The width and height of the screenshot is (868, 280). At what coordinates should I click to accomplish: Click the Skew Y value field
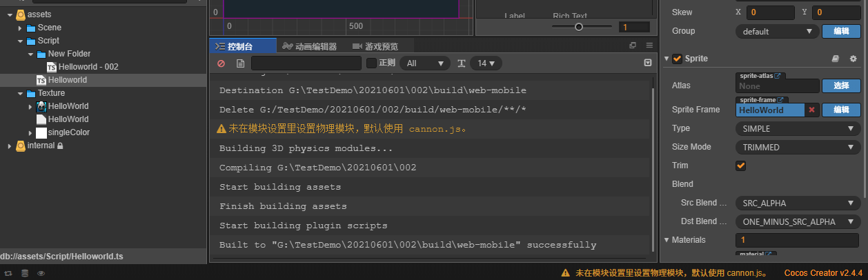(836, 12)
